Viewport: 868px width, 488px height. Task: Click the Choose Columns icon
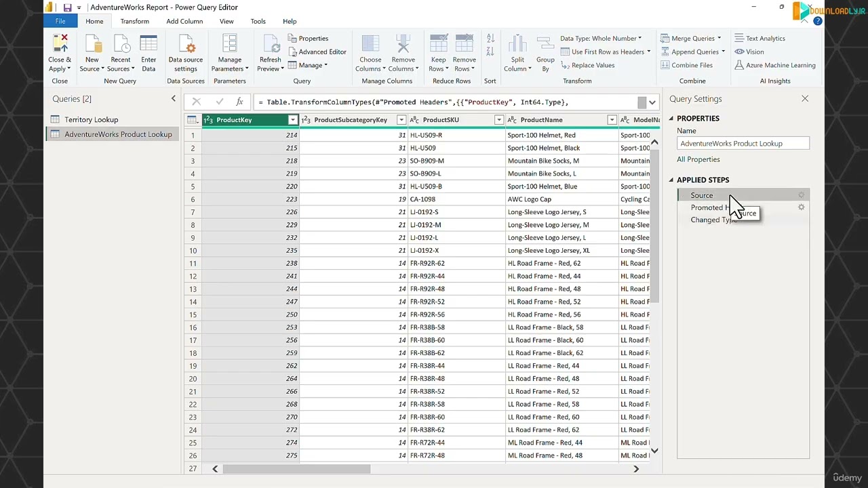tap(370, 44)
